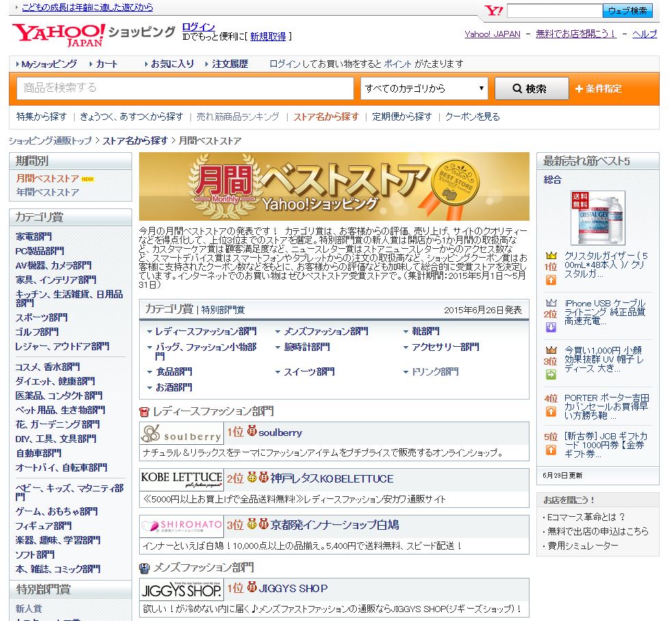The height and width of the screenshot is (621, 672).
Task: Open フィギュア部門 category in sidebar
Action: point(44,526)
